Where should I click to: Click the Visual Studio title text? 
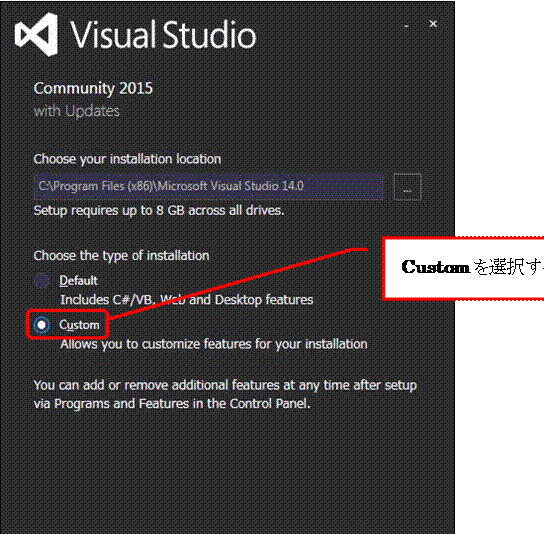tap(163, 34)
